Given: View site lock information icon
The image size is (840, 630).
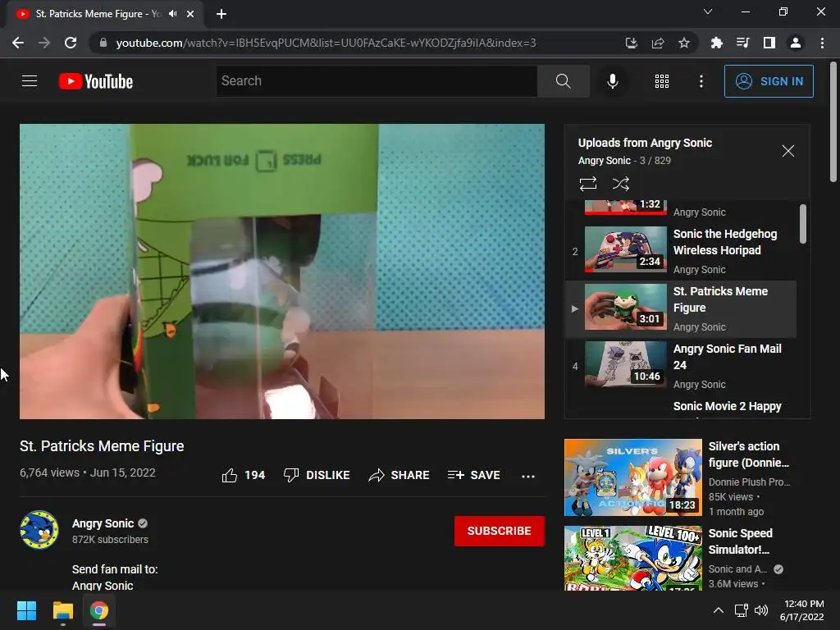Looking at the screenshot, I should [103, 43].
